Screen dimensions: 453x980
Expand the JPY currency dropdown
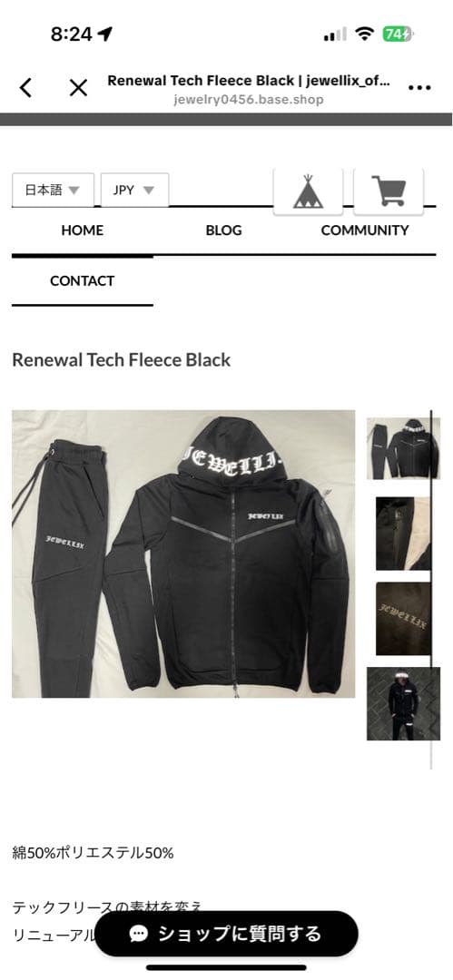(x=134, y=190)
